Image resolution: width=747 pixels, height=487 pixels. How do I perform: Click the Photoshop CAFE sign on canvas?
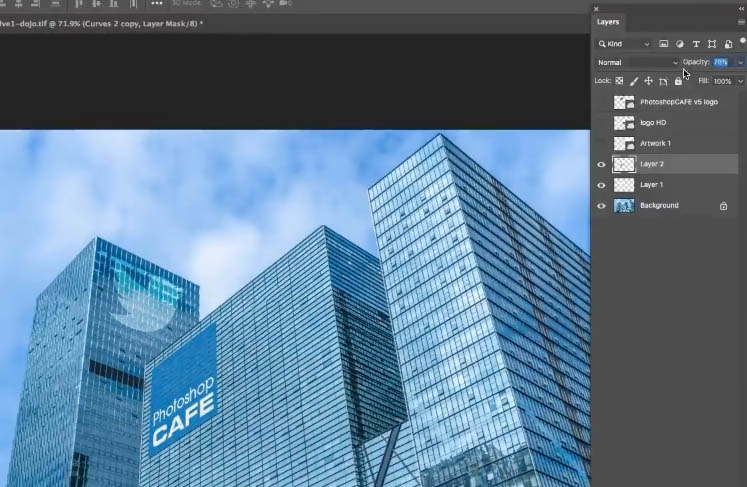(183, 391)
